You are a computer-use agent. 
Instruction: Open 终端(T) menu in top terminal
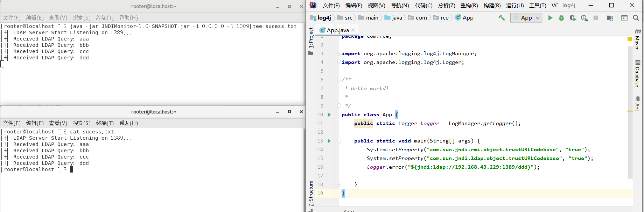point(105,17)
